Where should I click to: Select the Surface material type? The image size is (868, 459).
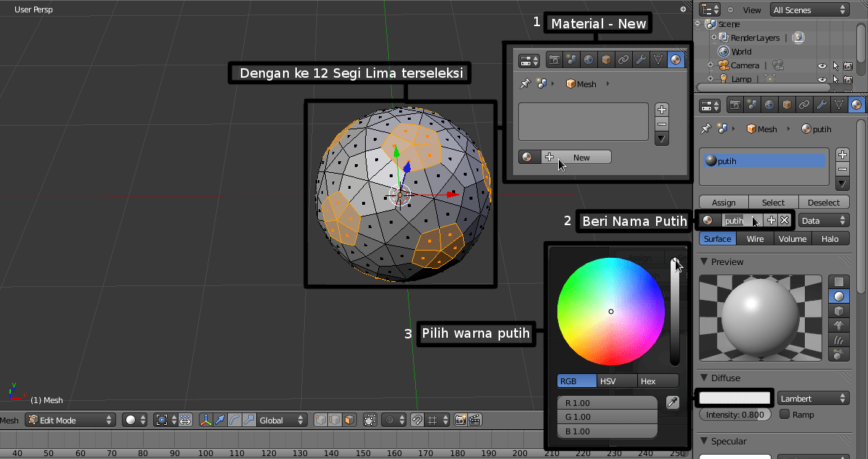coord(718,239)
